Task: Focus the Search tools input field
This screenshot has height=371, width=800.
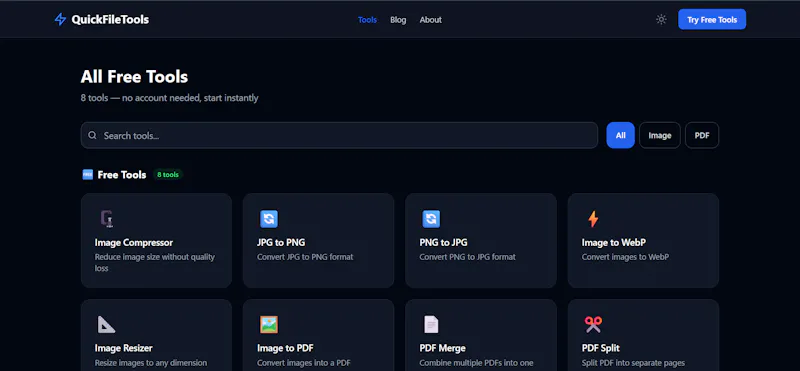Action: [339, 135]
